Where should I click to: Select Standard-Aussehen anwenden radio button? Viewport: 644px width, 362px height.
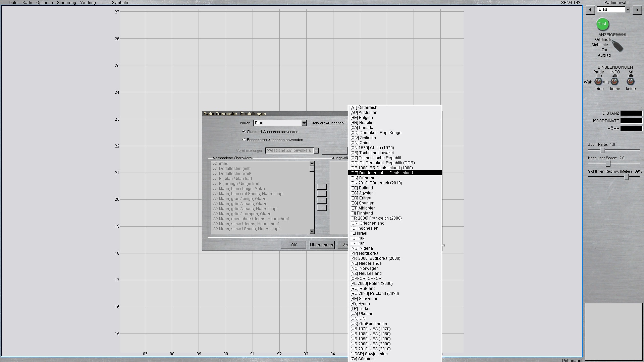[x=244, y=132]
